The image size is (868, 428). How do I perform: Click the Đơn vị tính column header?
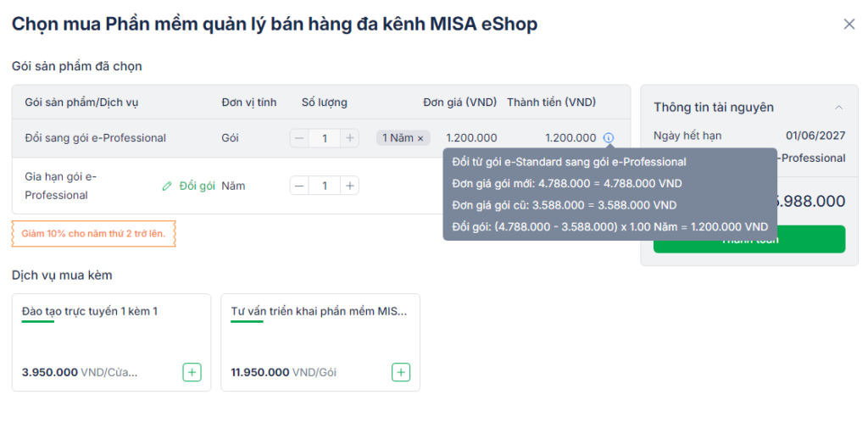pos(248,103)
